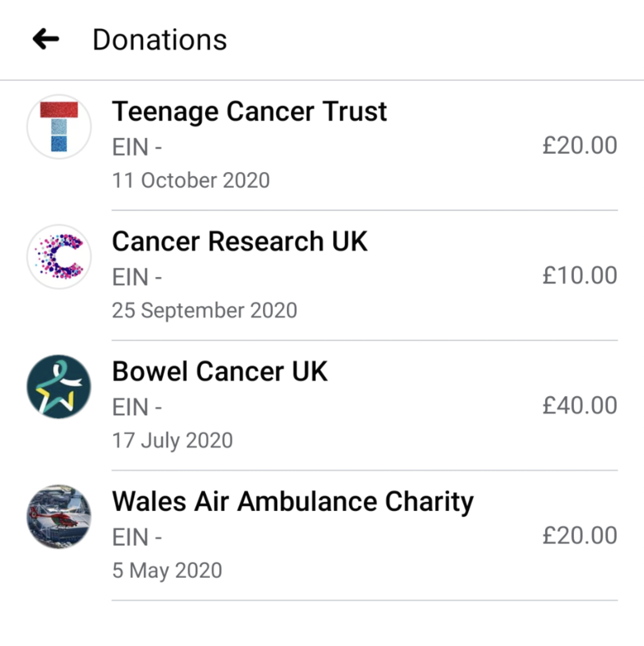Open the Cancer Research UK logo
This screenshot has height=646, width=644.
[59, 256]
